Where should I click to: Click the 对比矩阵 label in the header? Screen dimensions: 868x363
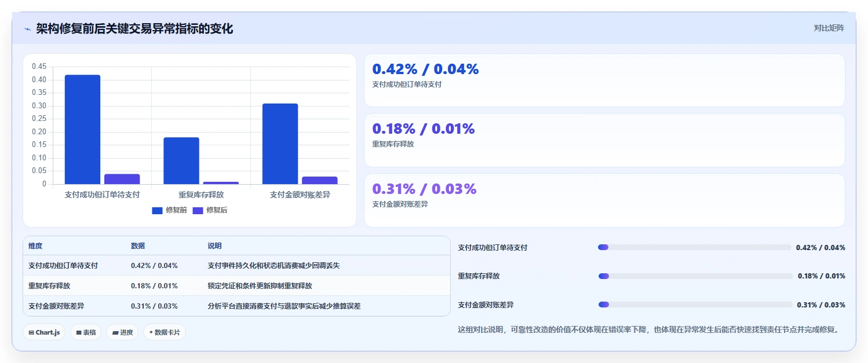point(829,28)
